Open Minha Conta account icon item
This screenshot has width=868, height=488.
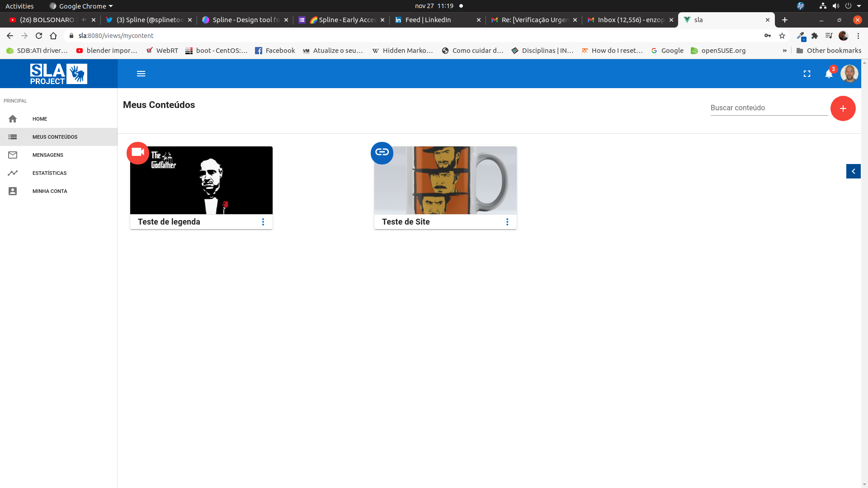(x=13, y=191)
